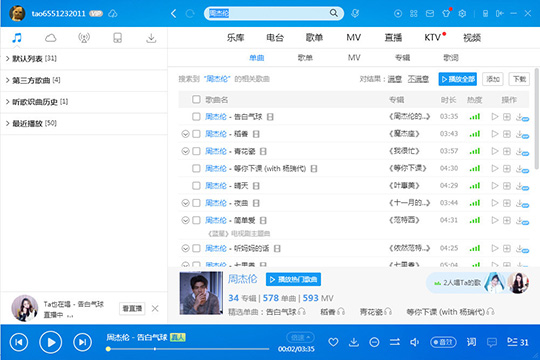Image resolution: width=540 pixels, height=360 pixels.
Task: Click the 播放全部 button
Action: click(x=458, y=79)
